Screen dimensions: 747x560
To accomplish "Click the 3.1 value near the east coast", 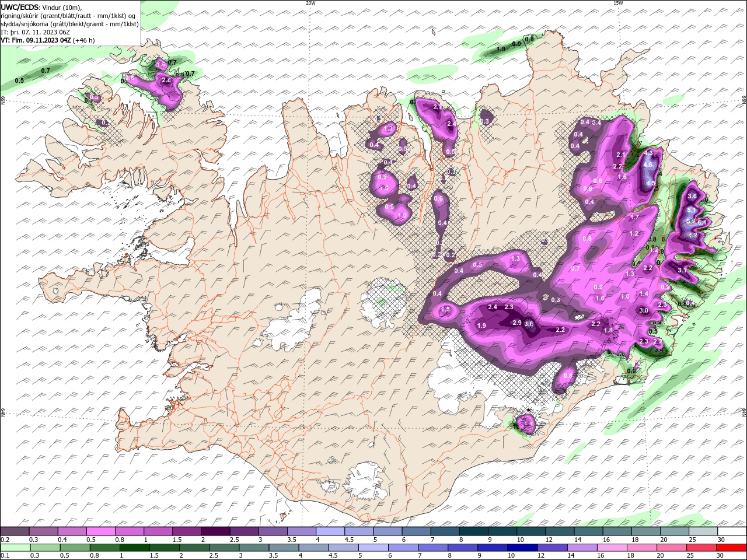I will pyautogui.click(x=682, y=271).
